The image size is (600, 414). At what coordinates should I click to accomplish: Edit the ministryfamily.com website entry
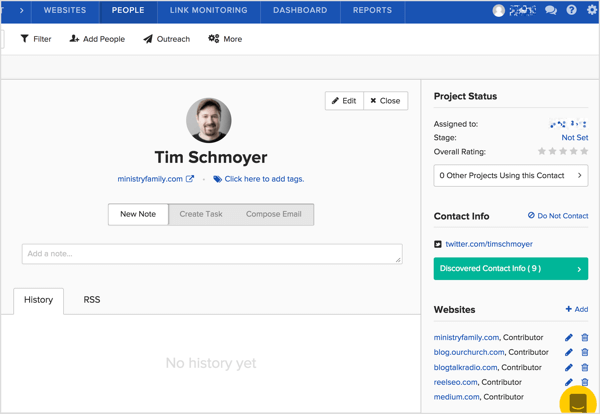point(569,337)
